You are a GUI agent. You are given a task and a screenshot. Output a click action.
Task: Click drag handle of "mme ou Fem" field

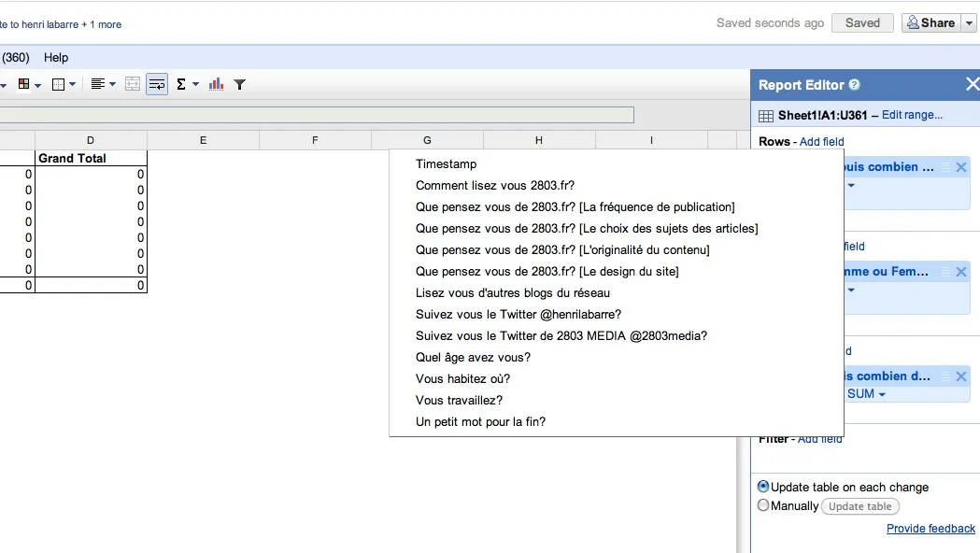(x=946, y=272)
